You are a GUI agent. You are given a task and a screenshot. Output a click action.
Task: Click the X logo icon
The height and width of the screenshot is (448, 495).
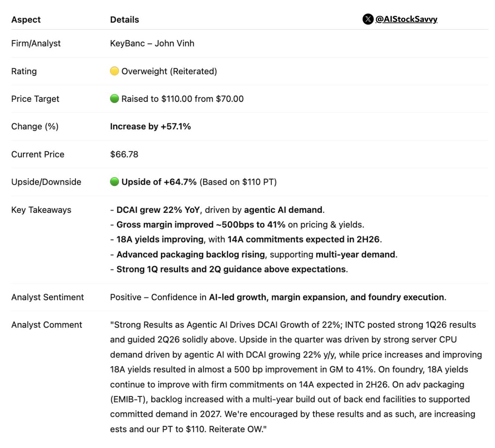click(368, 19)
